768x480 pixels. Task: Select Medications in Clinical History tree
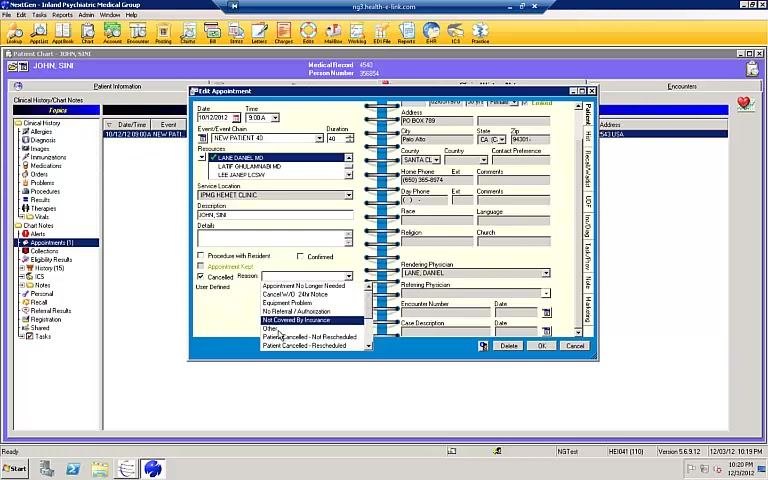click(x=46, y=166)
